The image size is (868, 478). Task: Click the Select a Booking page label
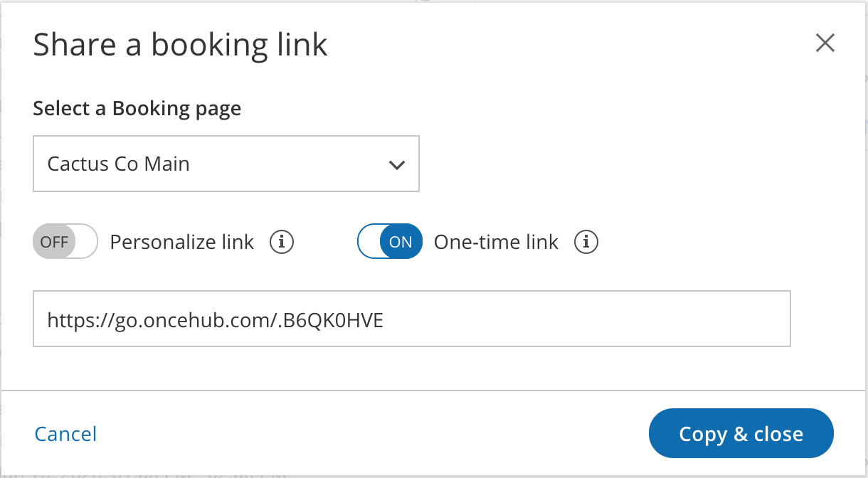pos(137,109)
